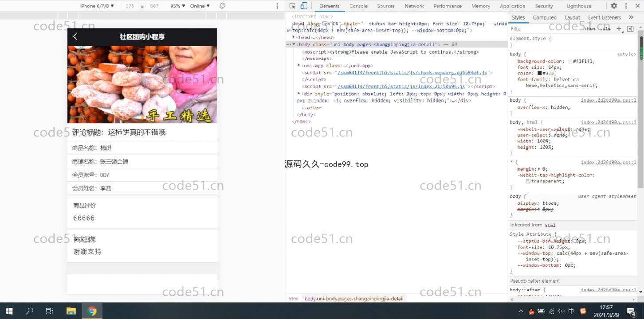644x319 pixels.
Task: Open index.2d26d90a.css:1 link for * rule
Action: click(609, 162)
